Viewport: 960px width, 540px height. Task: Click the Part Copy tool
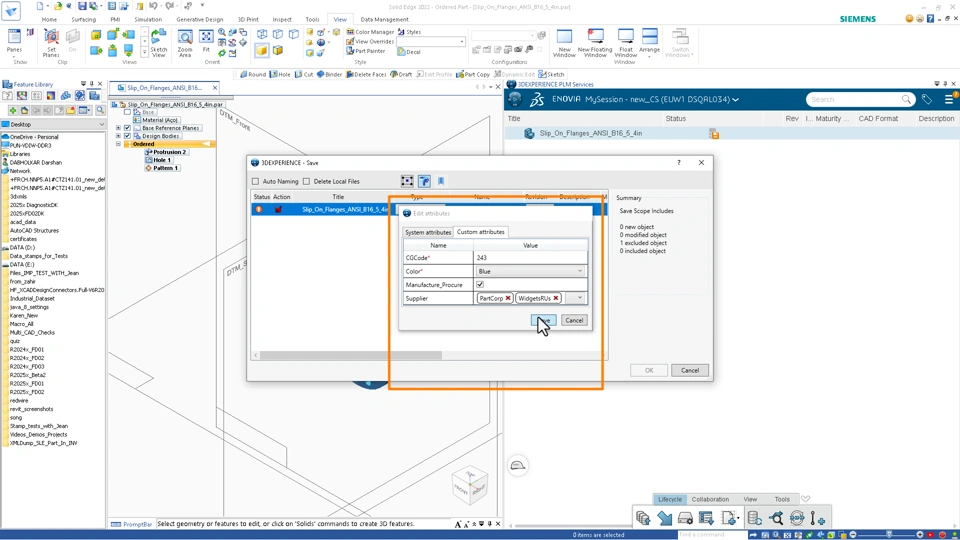(473, 74)
